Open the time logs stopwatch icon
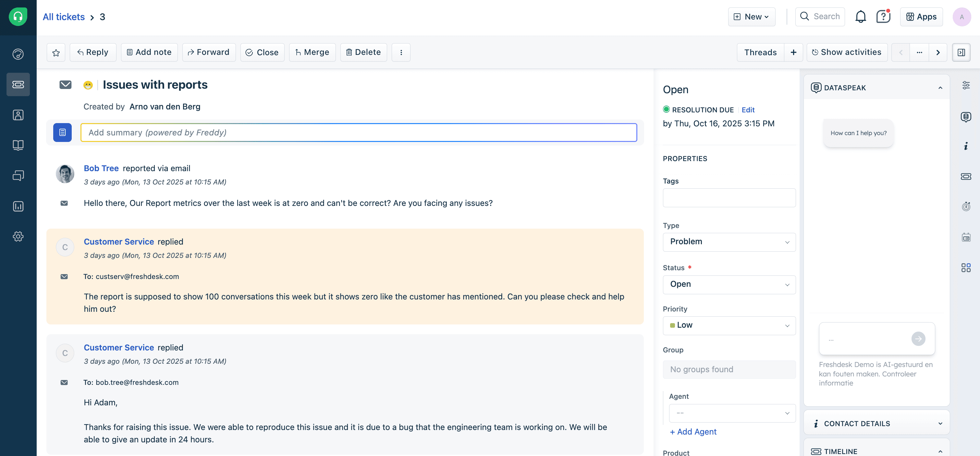Viewport: 980px width, 456px height. 966,207
